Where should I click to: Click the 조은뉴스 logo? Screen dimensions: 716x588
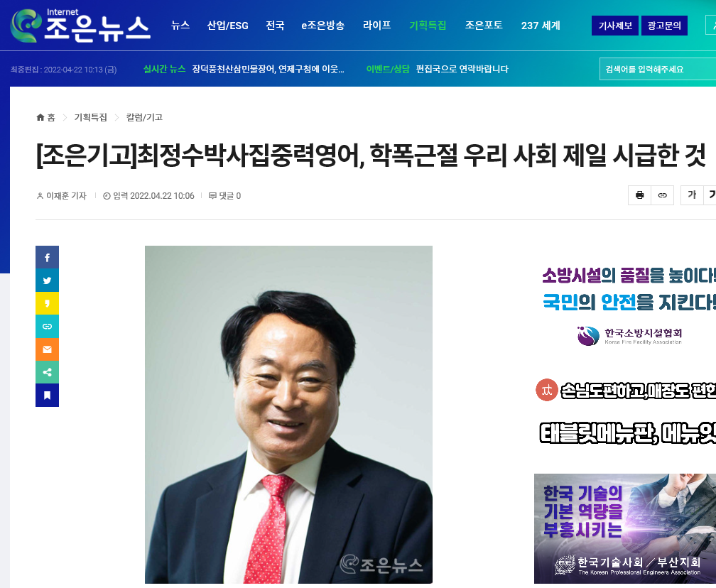pyautogui.click(x=80, y=26)
